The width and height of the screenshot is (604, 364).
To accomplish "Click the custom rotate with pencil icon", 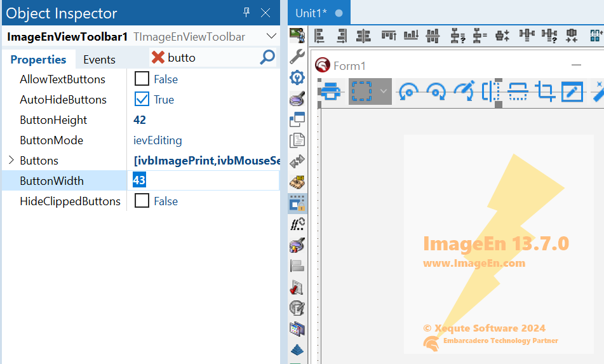I will click(464, 91).
